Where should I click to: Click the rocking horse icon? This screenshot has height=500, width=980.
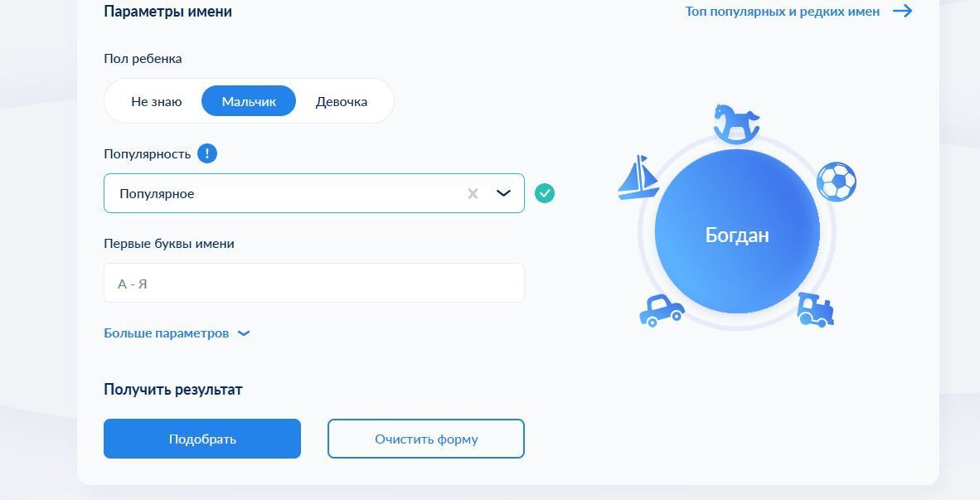[x=737, y=123]
